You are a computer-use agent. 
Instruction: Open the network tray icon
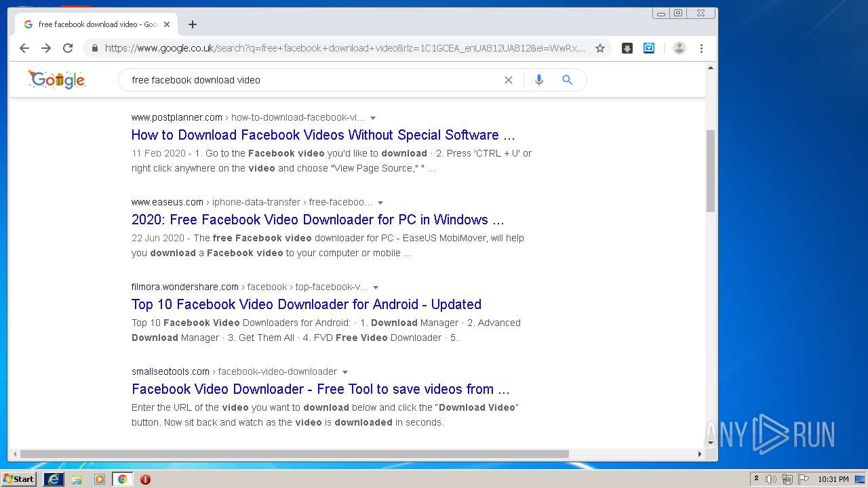click(787, 479)
